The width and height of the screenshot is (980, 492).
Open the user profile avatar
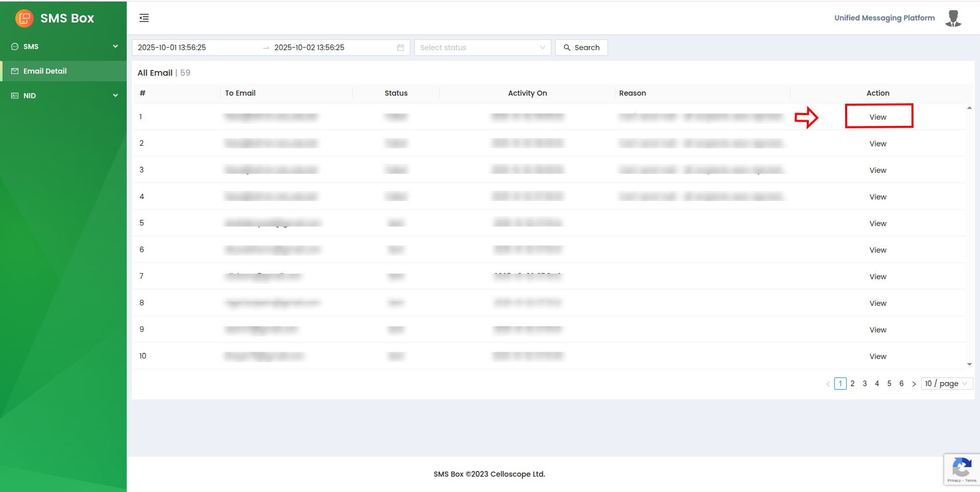[953, 18]
